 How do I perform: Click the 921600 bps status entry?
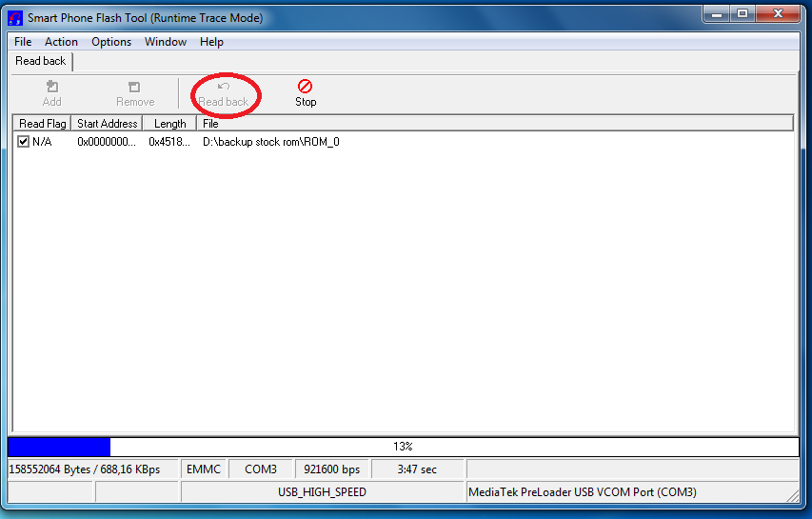click(331, 469)
